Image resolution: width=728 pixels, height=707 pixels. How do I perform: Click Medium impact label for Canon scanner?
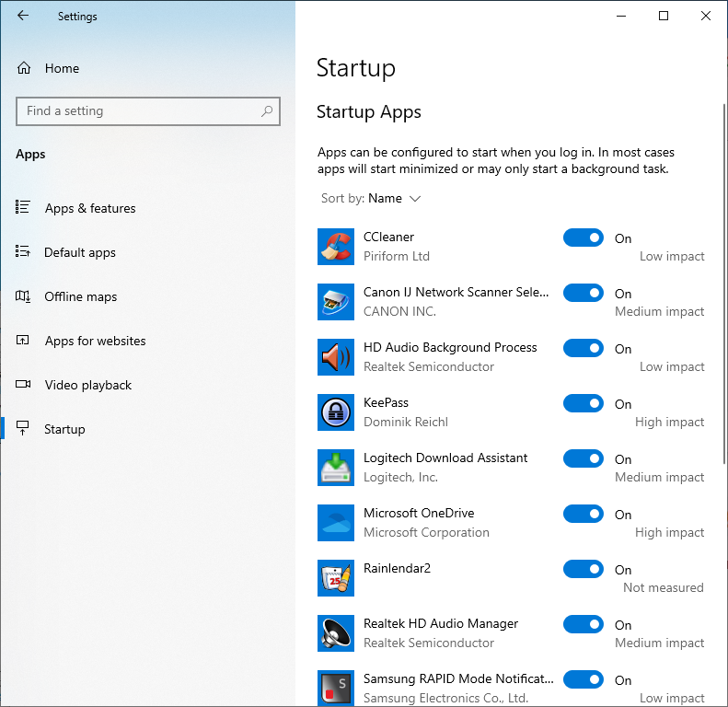(659, 312)
